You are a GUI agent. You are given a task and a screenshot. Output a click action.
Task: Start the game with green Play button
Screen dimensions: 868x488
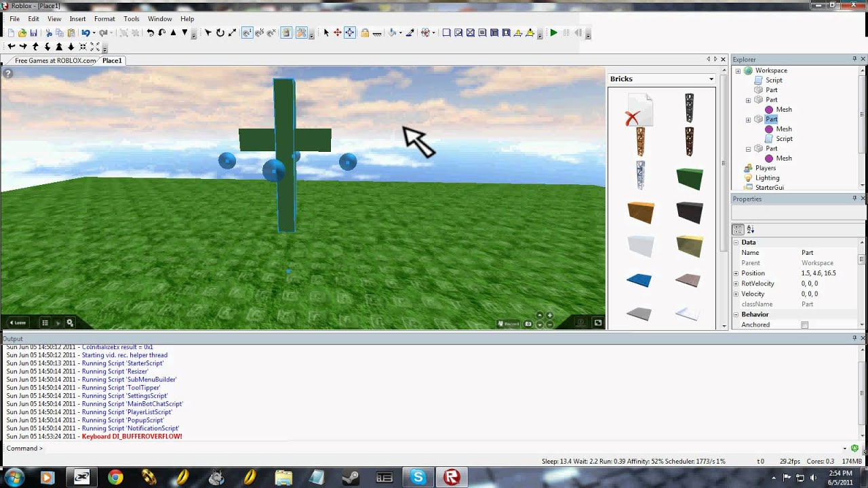[554, 33]
